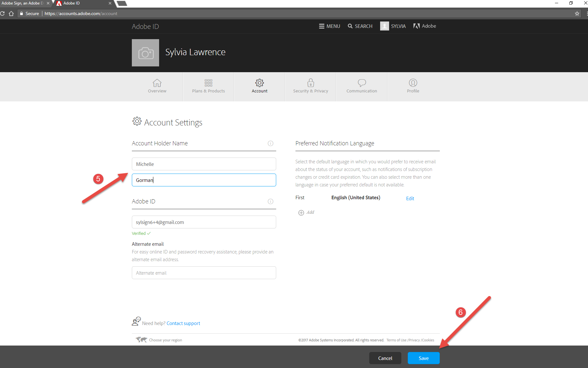Click info icon beside Account Holder Name

coord(270,143)
